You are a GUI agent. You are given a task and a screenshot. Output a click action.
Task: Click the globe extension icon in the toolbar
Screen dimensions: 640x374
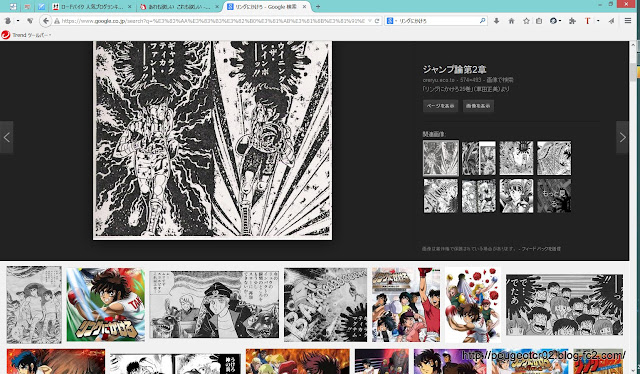coord(553,21)
